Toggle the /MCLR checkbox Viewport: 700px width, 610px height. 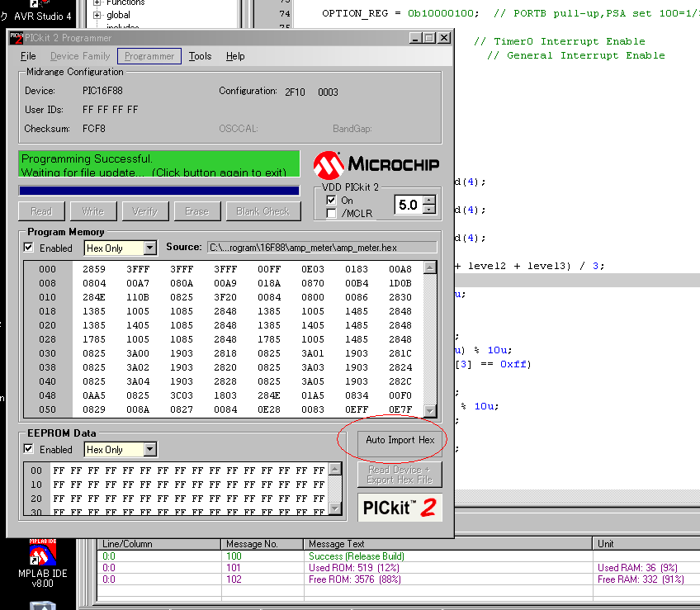pos(331,214)
